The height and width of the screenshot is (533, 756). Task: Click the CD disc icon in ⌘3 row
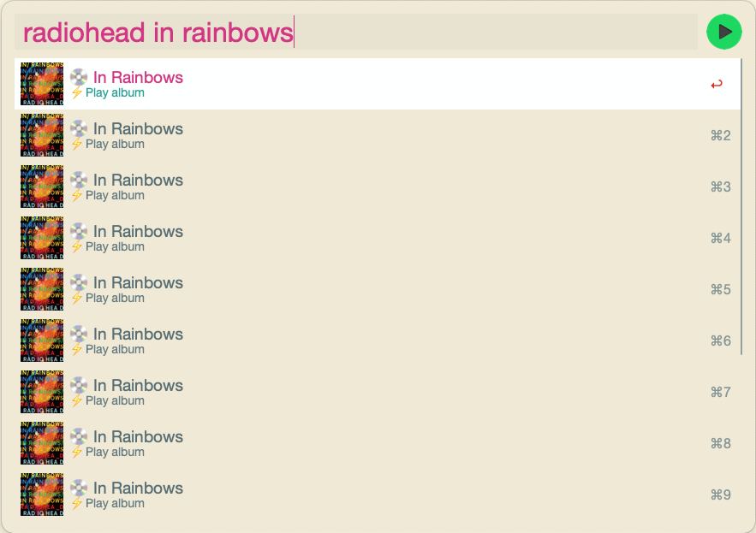pos(79,180)
